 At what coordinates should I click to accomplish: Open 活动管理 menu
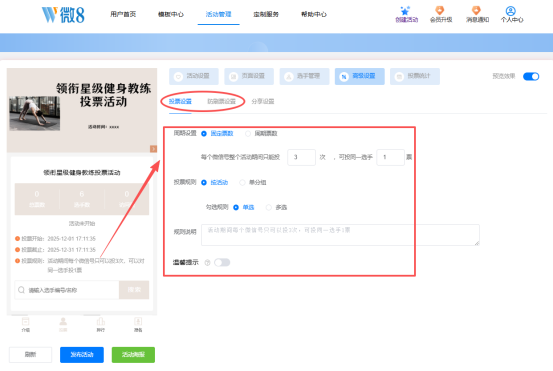point(218,14)
